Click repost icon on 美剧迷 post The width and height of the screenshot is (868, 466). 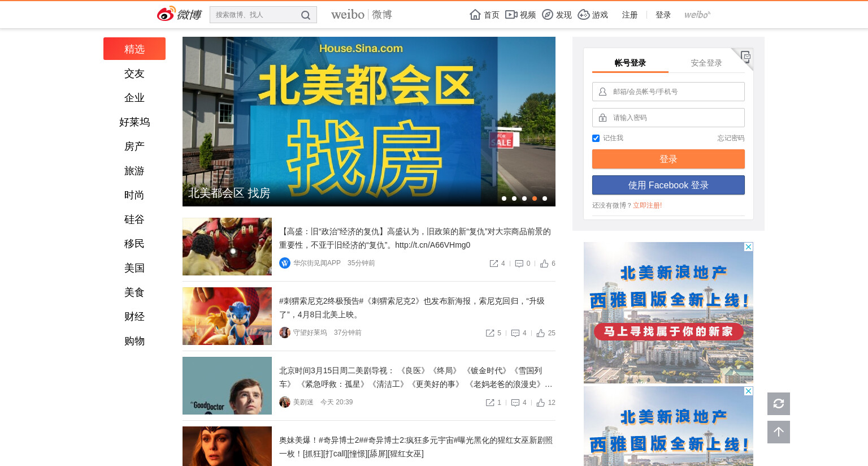tap(490, 403)
